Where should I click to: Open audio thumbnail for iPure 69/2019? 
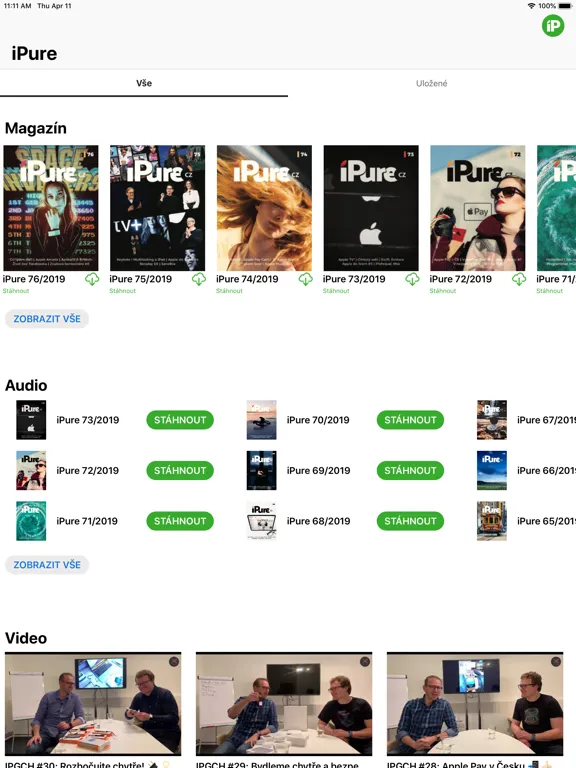point(262,470)
